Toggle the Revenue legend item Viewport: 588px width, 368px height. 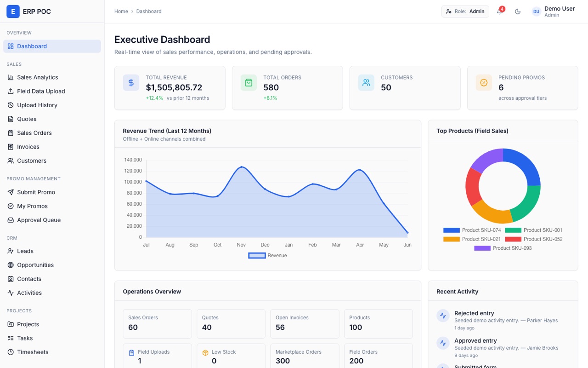(267, 255)
